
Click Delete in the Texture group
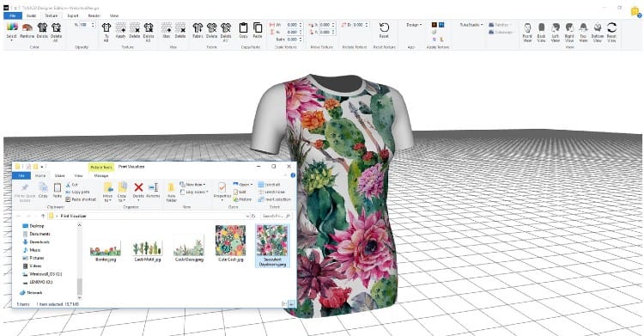134,31
